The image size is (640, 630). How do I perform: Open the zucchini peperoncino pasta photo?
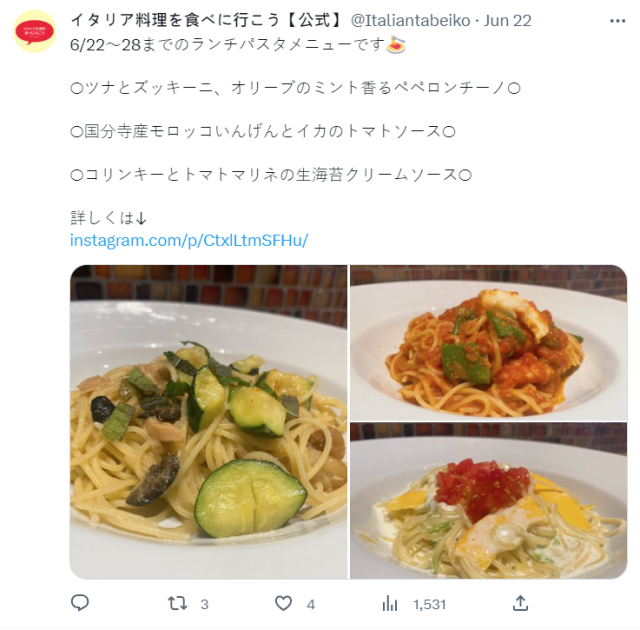(x=209, y=422)
